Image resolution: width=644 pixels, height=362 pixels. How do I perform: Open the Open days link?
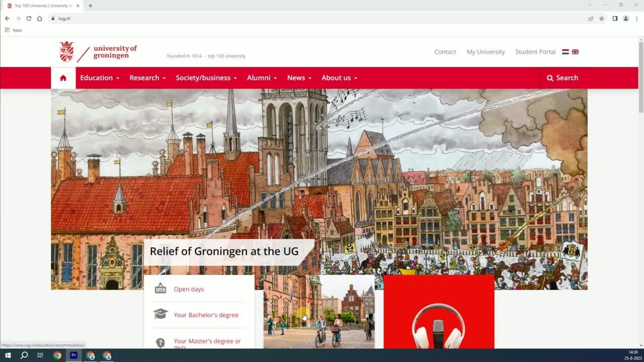(x=189, y=289)
